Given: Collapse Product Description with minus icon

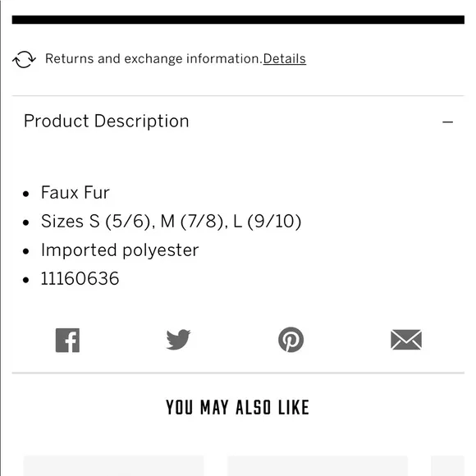Looking at the screenshot, I should click(447, 122).
